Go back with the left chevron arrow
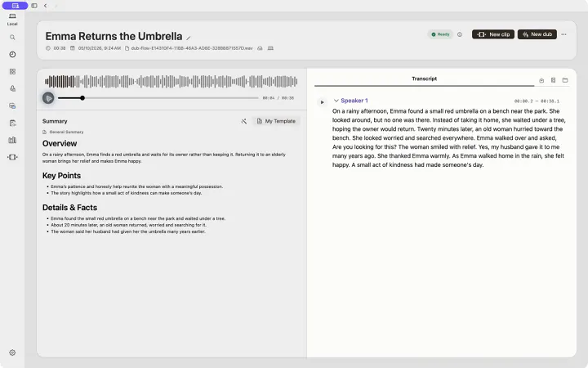This screenshot has width=588, height=368. click(x=46, y=6)
